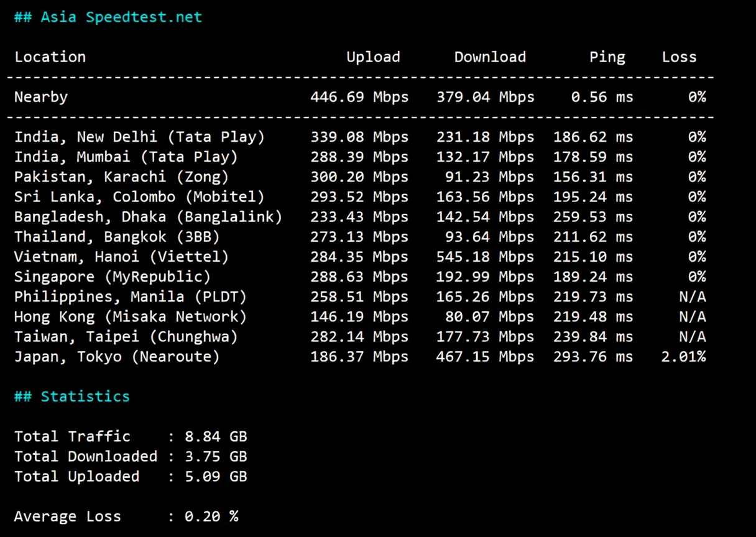Image resolution: width=756 pixels, height=537 pixels.
Task: Select Singapore download 192.99 Mbps
Action: click(x=485, y=277)
